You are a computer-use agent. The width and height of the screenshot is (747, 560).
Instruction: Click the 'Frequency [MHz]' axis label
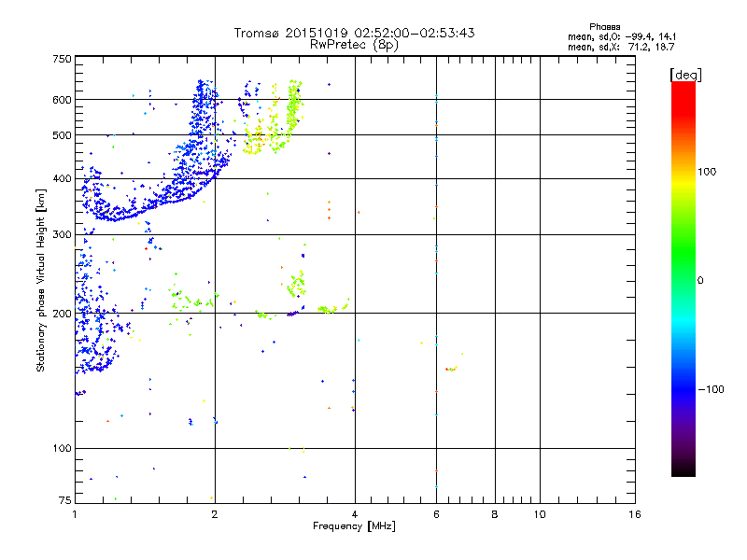[354, 526]
